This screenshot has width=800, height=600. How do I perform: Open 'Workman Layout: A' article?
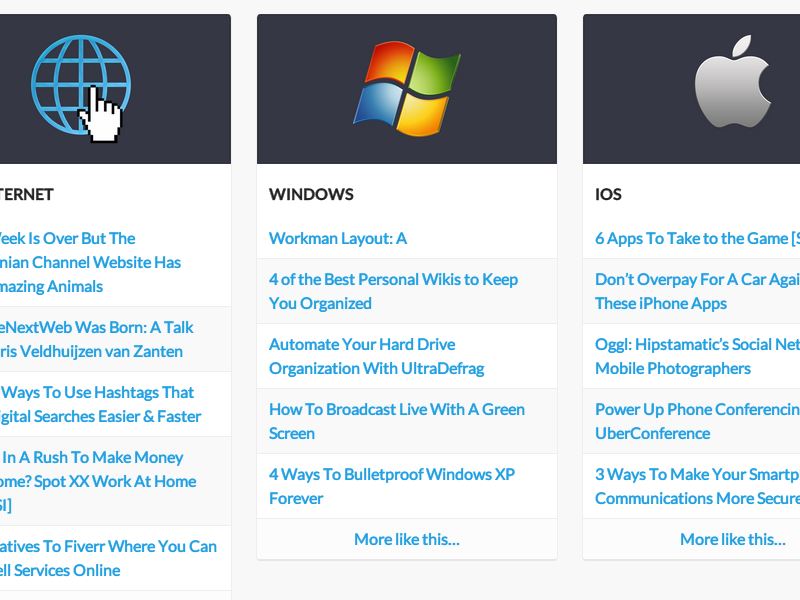[338, 238]
